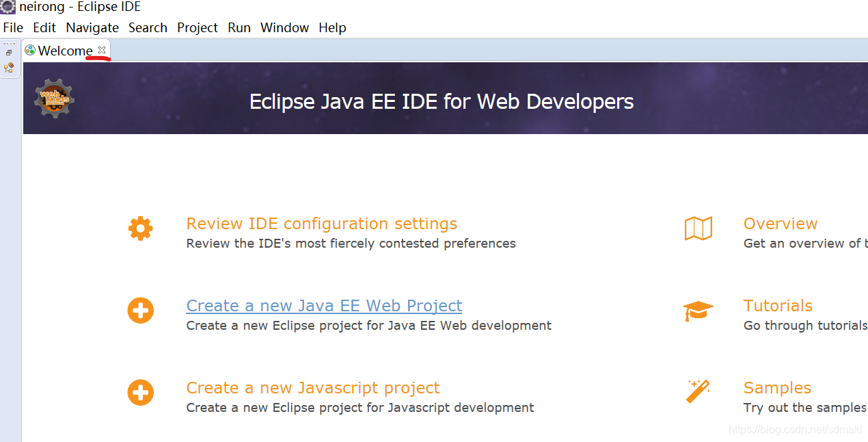Open the Edit menu

click(44, 28)
